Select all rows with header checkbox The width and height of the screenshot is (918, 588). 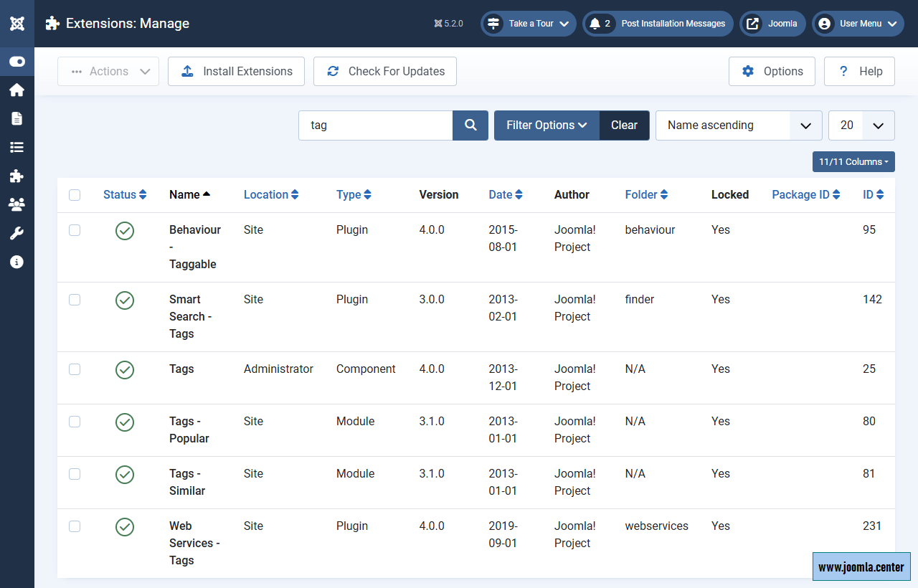tap(75, 195)
